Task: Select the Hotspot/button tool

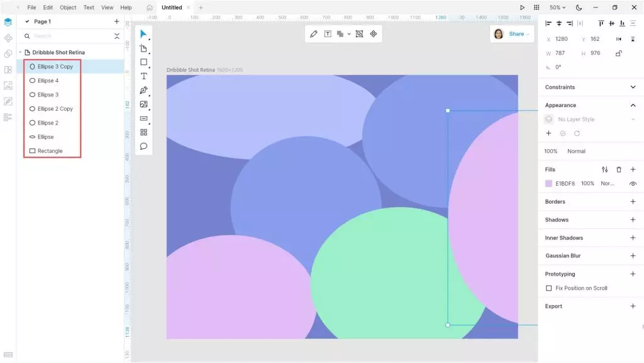Action: (x=143, y=119)
